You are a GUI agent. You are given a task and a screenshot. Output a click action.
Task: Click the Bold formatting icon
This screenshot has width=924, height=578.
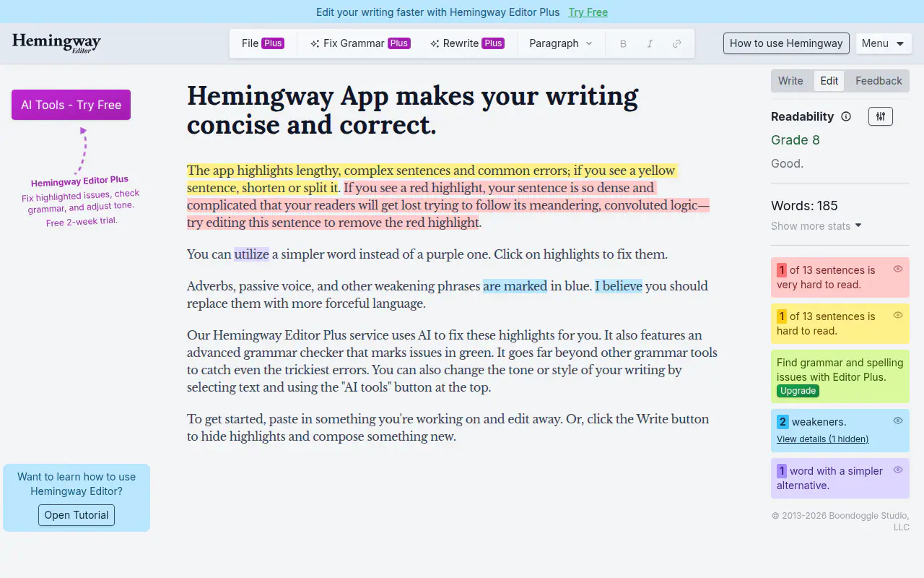pyautogui.click(x=623, y=43)
